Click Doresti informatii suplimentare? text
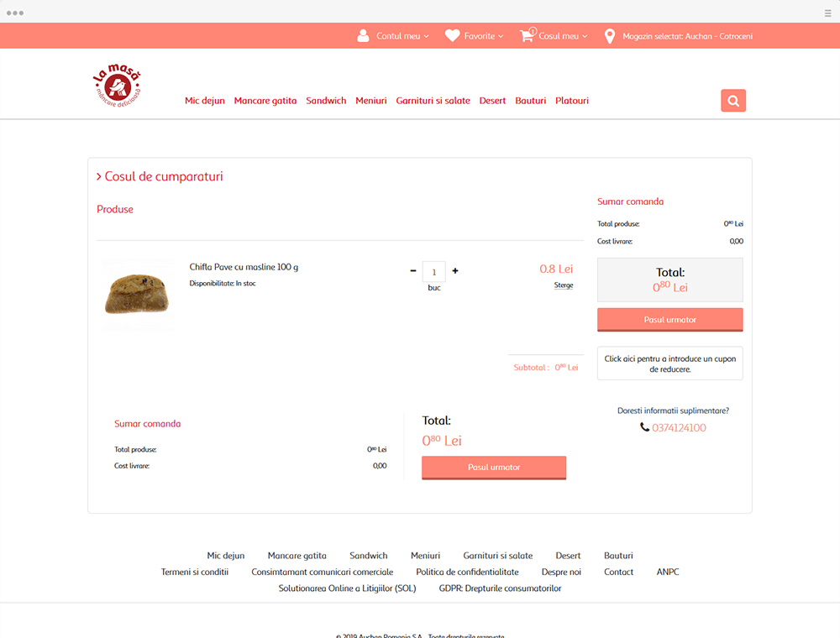Screen dimensions: 840x638 pyautogui.click(x=673, y=411)
